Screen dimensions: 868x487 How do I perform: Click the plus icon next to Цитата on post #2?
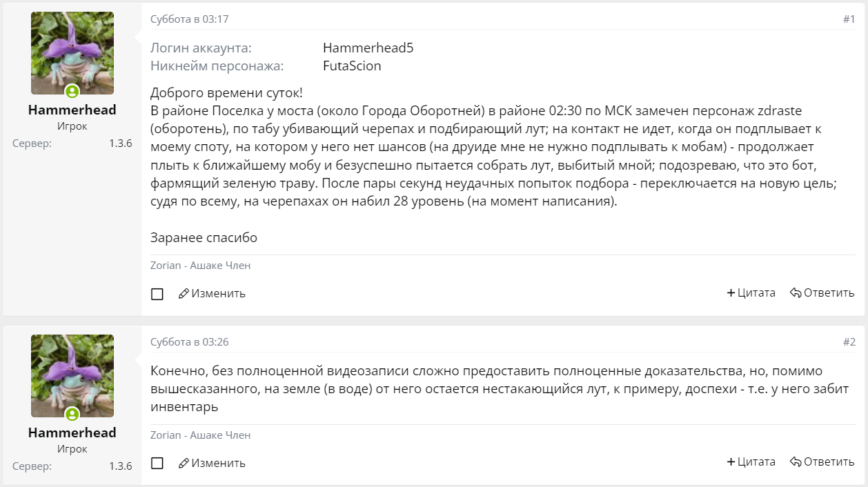(x=731, y=461)
